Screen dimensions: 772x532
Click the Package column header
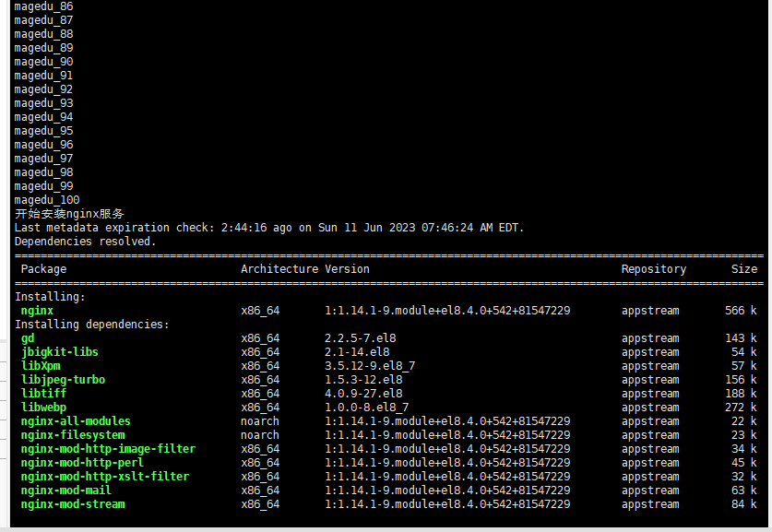(43, 269)
